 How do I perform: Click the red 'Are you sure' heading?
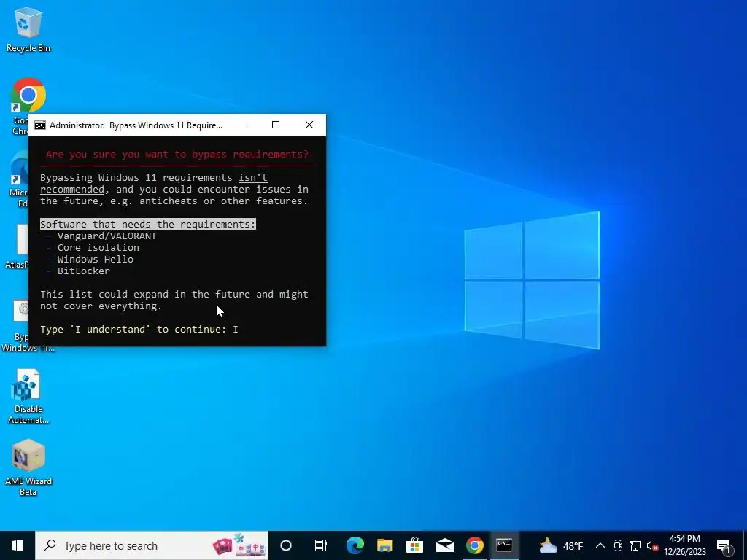click(x=177, y=155)
